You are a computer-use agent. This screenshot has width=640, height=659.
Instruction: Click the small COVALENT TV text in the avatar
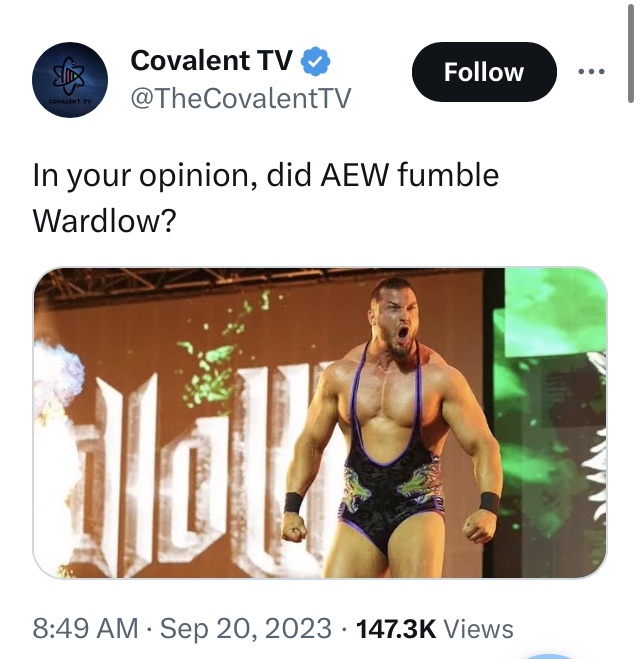70,102
